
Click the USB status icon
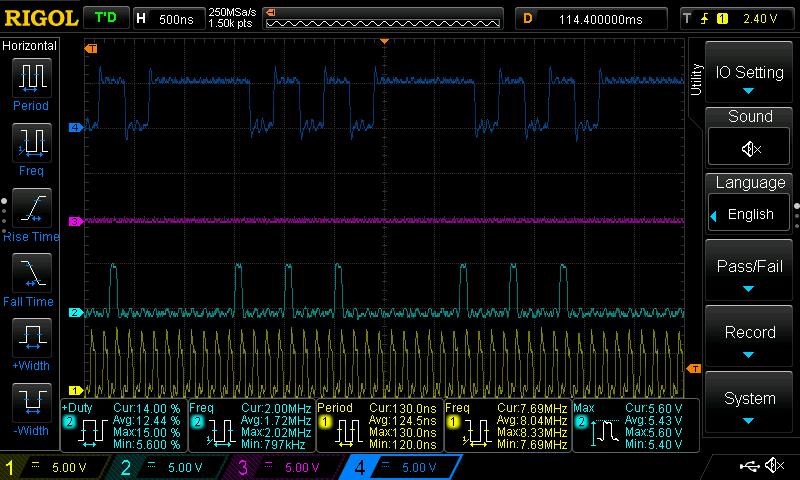[x=749, y=465]
